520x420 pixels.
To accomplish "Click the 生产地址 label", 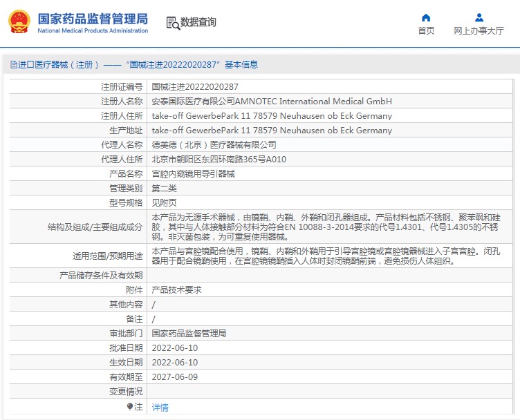I will click(x=126, y=130).
